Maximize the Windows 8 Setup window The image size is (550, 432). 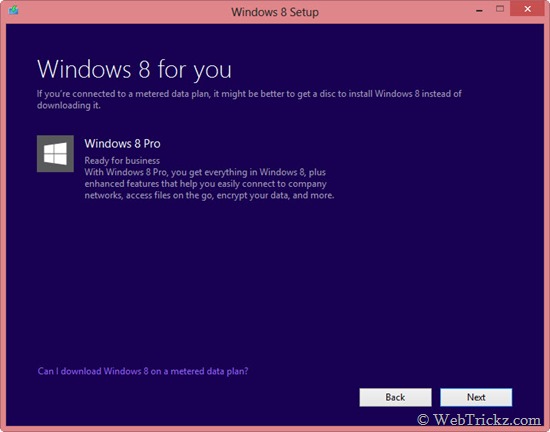[500, 9]
